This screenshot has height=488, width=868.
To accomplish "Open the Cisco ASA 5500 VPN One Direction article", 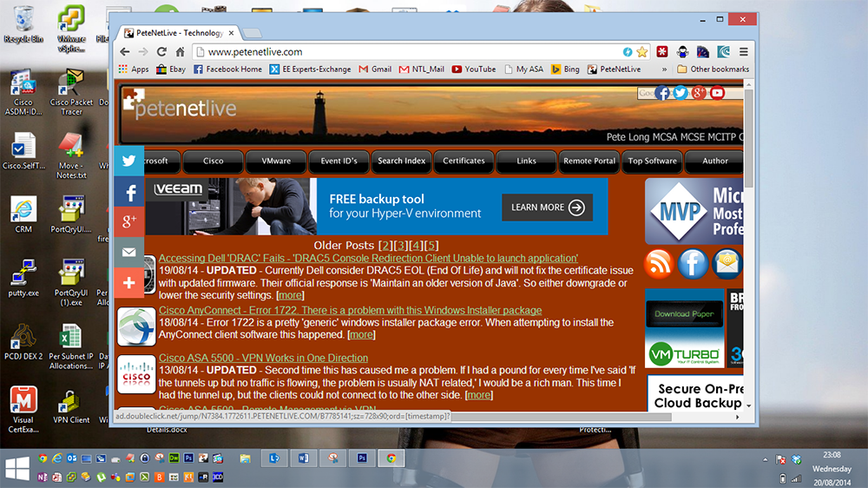I will tap(263, 358).
